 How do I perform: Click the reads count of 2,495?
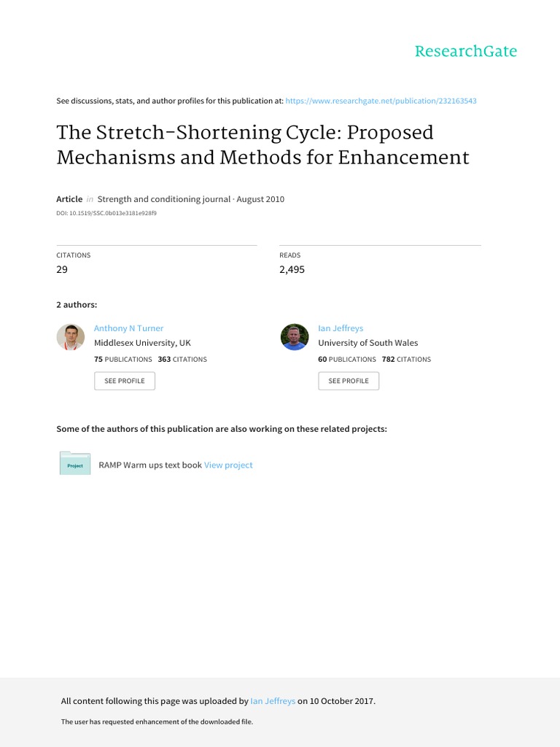pyautogui.click(x=292, y=269)
